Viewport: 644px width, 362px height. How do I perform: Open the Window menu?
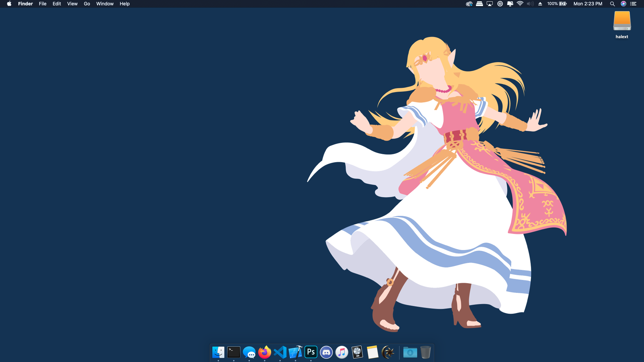point(105,4)
